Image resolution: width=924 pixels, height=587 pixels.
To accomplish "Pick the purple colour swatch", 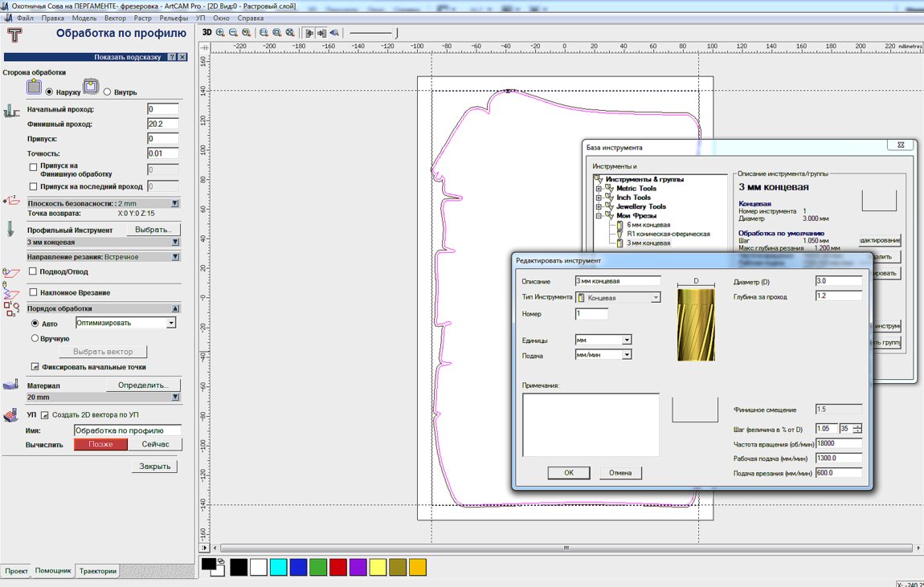I will (x=358, y=567).
